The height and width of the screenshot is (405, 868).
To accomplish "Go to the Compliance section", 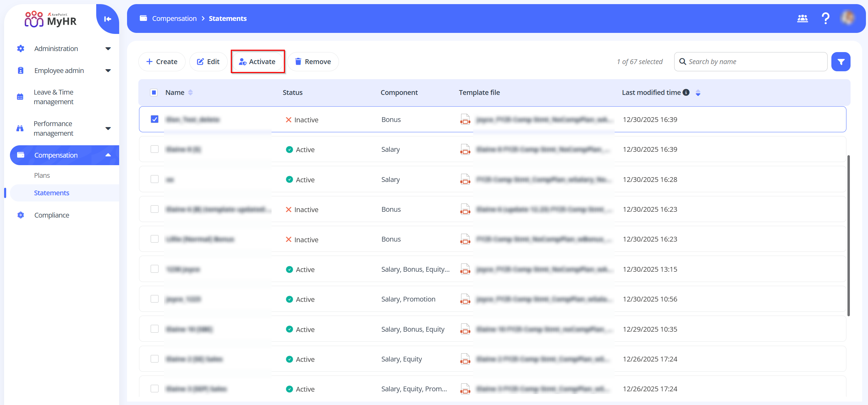I will [52, 215].
